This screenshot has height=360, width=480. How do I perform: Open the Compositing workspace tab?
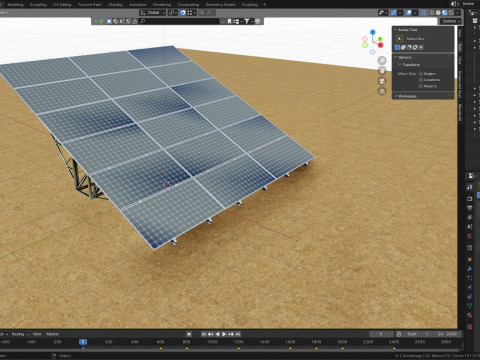coord(188,5)
